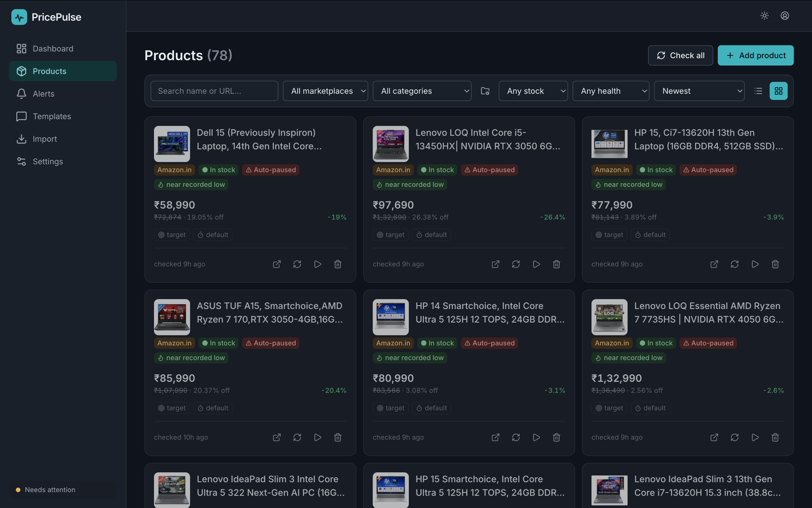This screenshot has width=812, height=508.
Task: Open Lenovo IdeaPad Slim 3 Intel Core Ultra title
Action: [271, 486]
